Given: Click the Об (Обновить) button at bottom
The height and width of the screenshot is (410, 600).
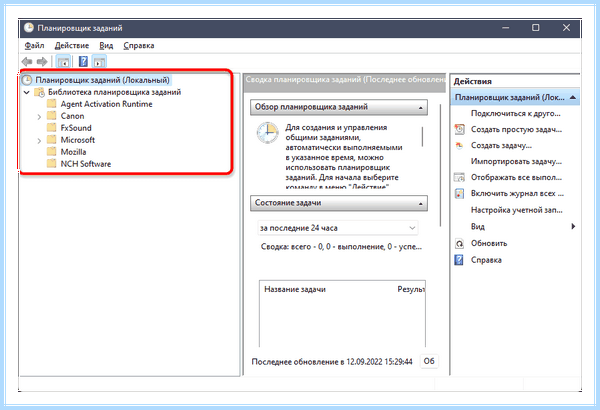Looking at the screenshot, I should point(429,361).
